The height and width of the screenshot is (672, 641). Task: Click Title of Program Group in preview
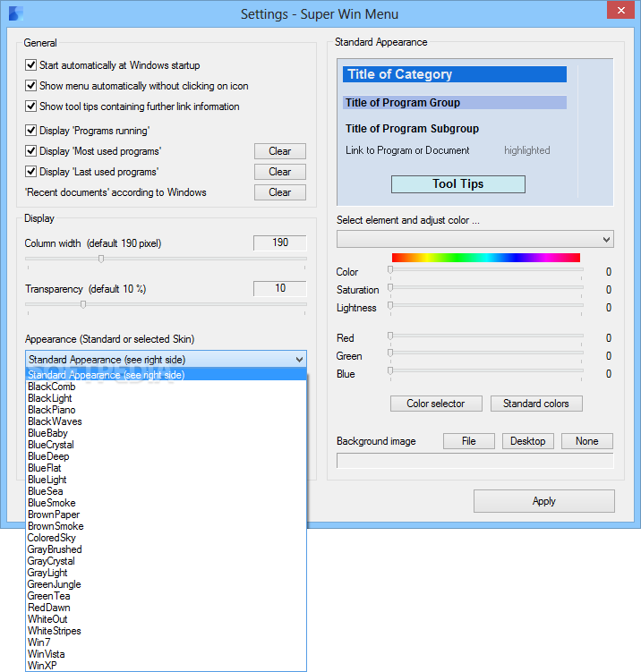tap(455, 102)
